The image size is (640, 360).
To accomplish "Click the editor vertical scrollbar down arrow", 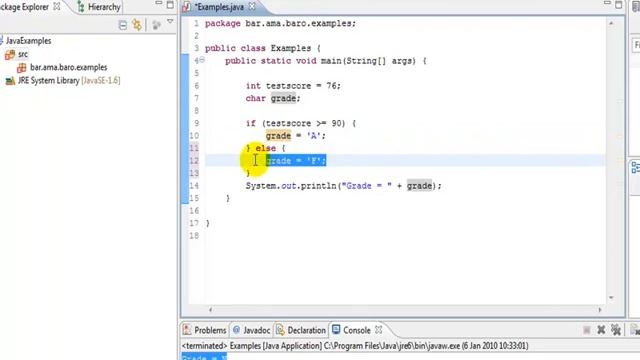I will tap(611, 298).
